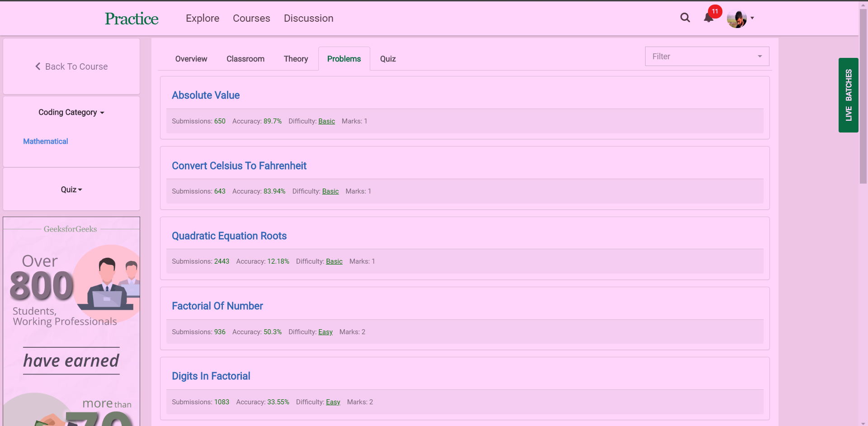Open the Absolute Value problem
868x426 pixels.
click(x=206, y=95)
